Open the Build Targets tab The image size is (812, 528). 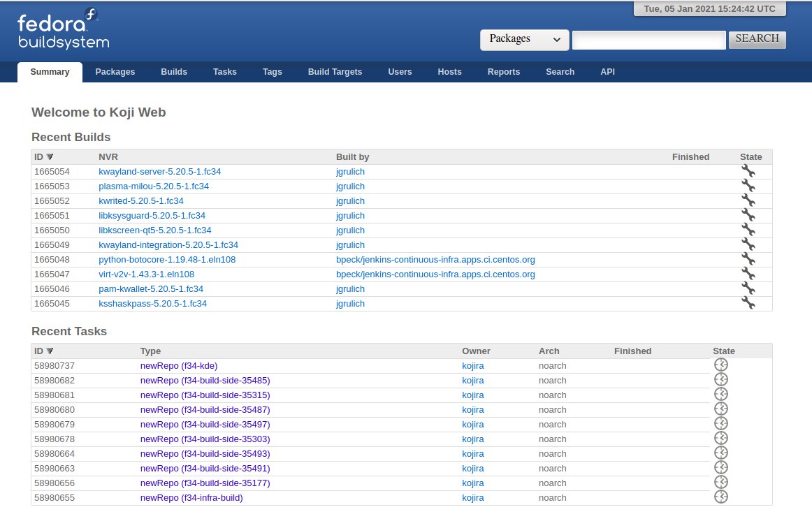point(335,72)
